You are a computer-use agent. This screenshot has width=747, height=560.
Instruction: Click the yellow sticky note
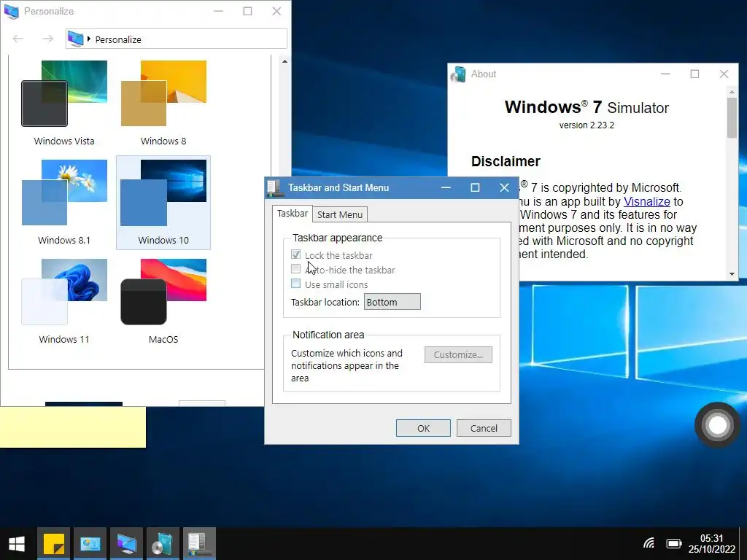[73, 427]
